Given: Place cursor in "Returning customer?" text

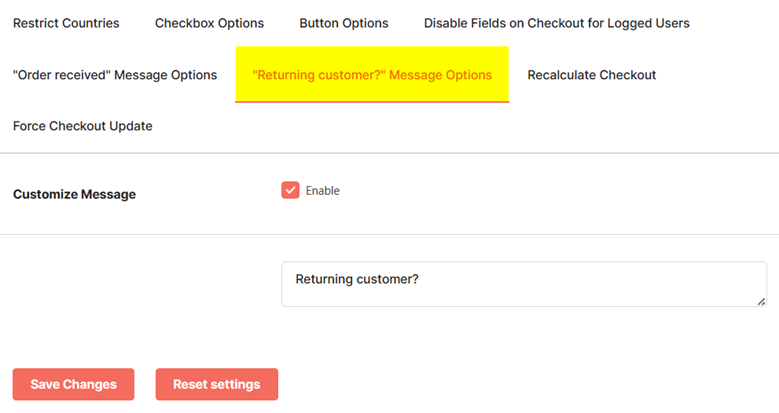Looking at the screenshot, I should pyautogui.click(x=357, y=279).
